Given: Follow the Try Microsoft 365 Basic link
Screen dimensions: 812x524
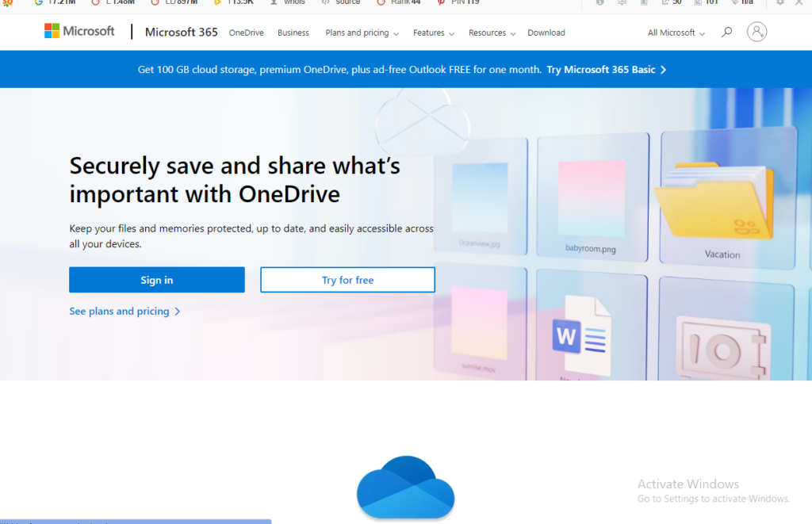Looking at the screenshot, I should click(607, 70).
